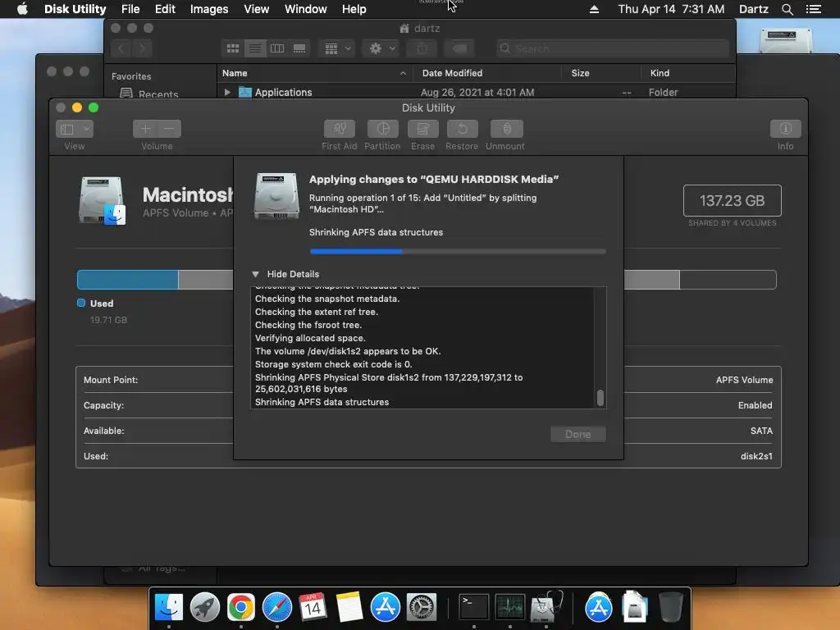Remove a volume with the minus button

tap(169, 129)
